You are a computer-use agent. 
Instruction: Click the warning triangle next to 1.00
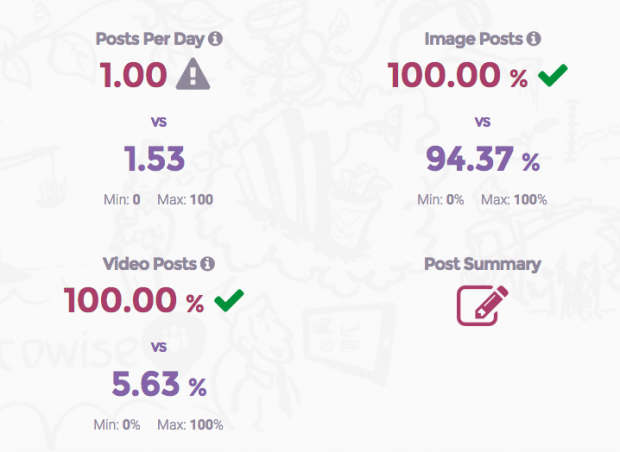tap(193, 74)
